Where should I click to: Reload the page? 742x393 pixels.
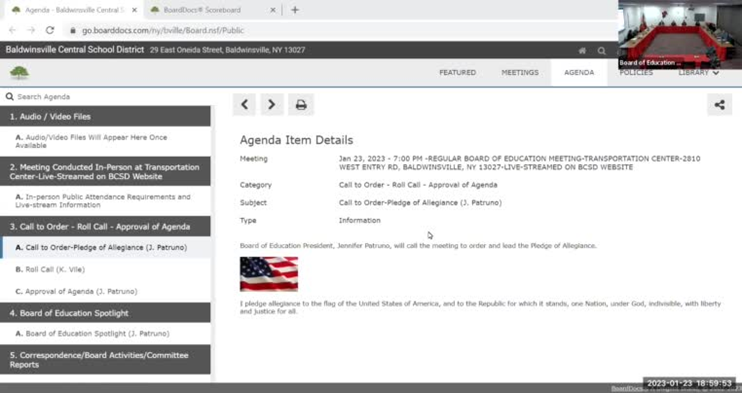point(50,30)
